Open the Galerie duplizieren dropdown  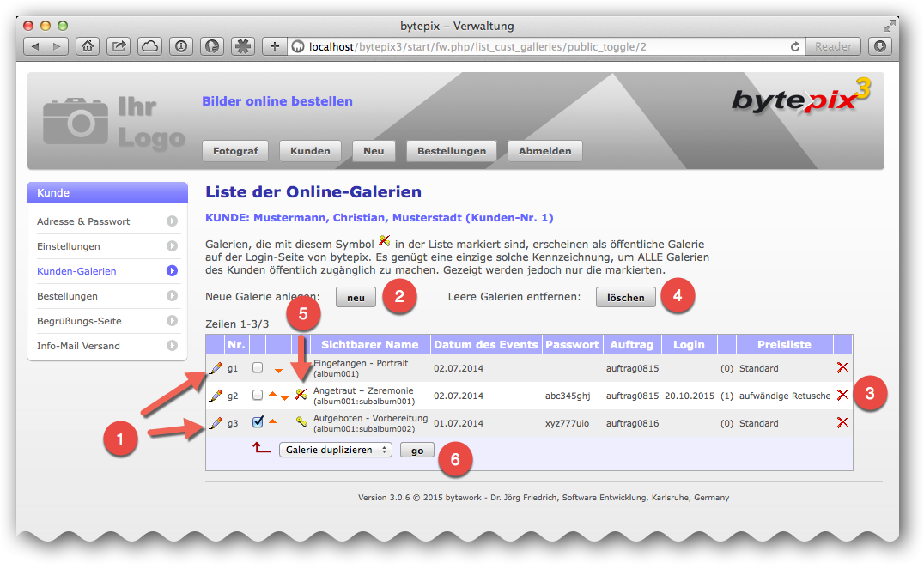tap(335, 450)
